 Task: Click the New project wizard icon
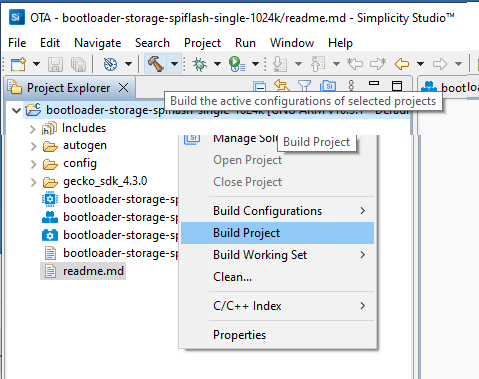[18, 64]
